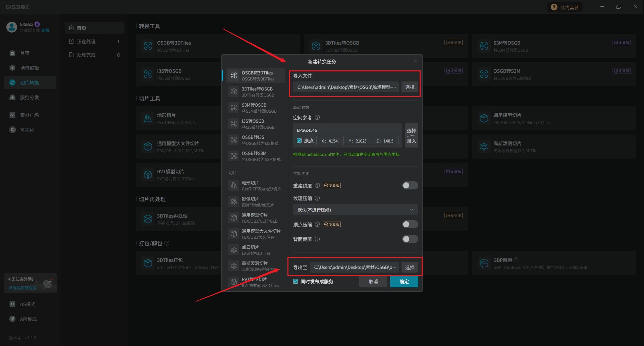Click the 导出至 path input field
This screenshot has height=346, width=644.
tap(355, 268)
